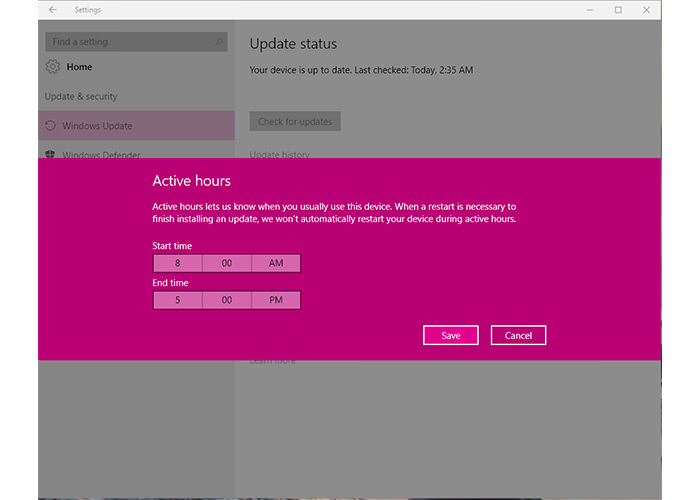The image size is (700, 500).
Task: Toggle the End time PM selector
Action: click(x=275, y=300)
